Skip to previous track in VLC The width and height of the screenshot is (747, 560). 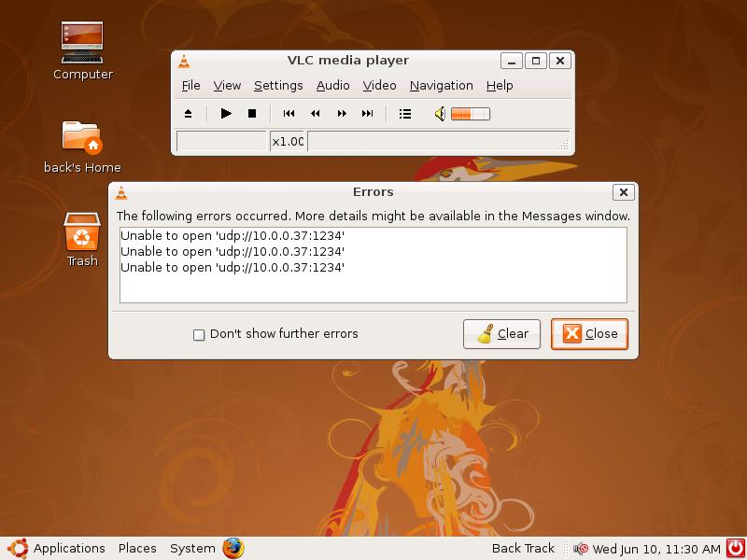[289, 114]
